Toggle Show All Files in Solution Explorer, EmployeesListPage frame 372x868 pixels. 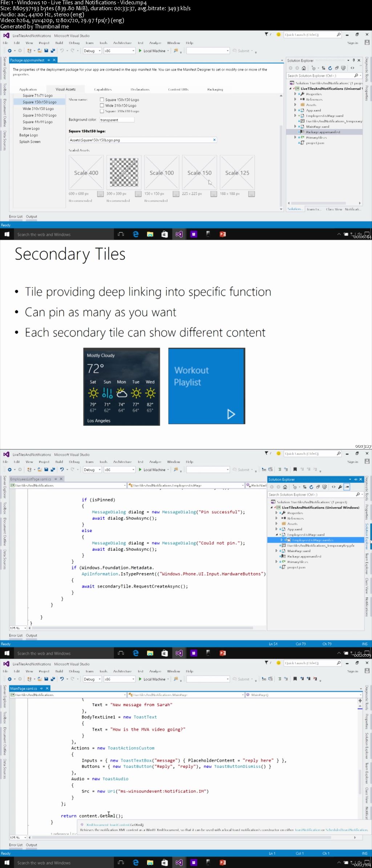coord(324,487)
